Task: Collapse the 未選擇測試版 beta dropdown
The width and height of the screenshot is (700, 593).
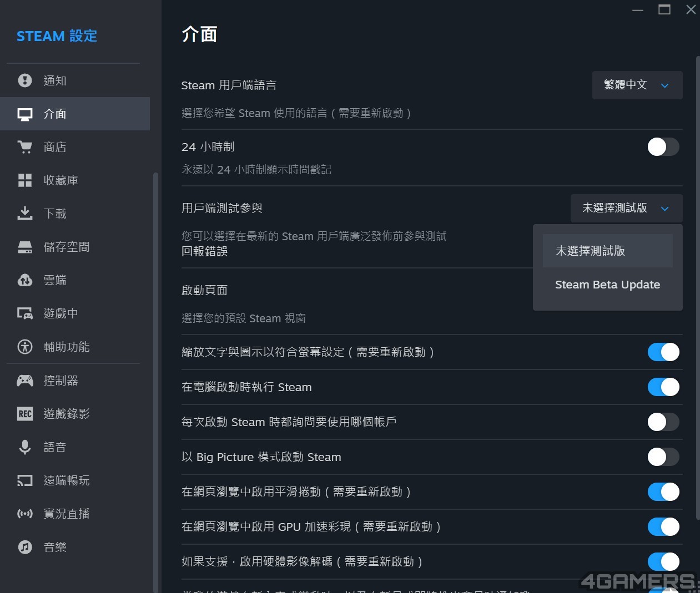Action: 626,208
